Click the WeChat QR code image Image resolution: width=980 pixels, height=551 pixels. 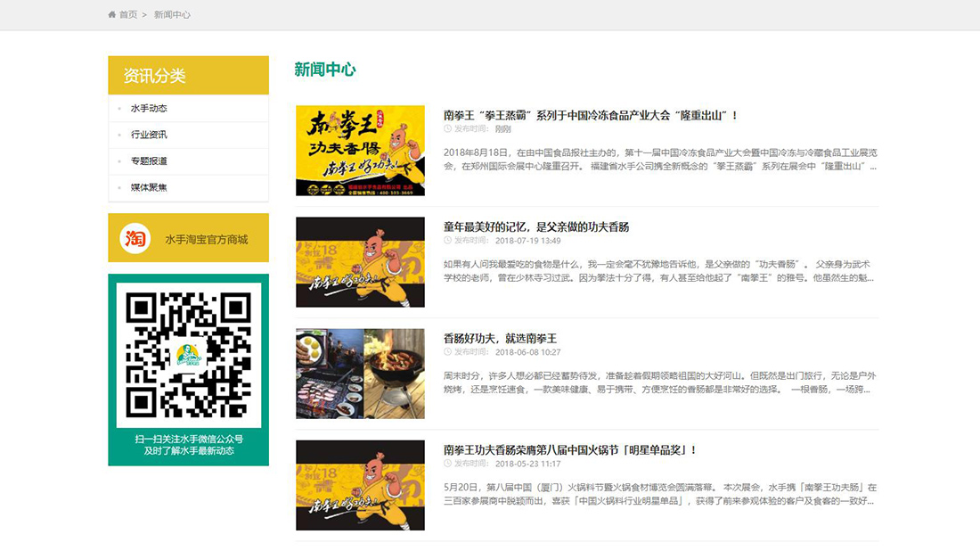[x=189, y=355]
